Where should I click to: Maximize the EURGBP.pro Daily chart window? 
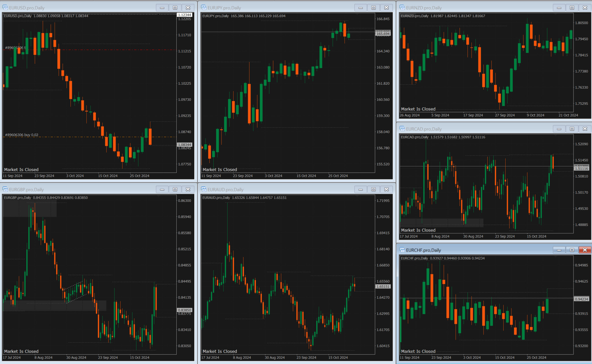click(x=175, y=190)
